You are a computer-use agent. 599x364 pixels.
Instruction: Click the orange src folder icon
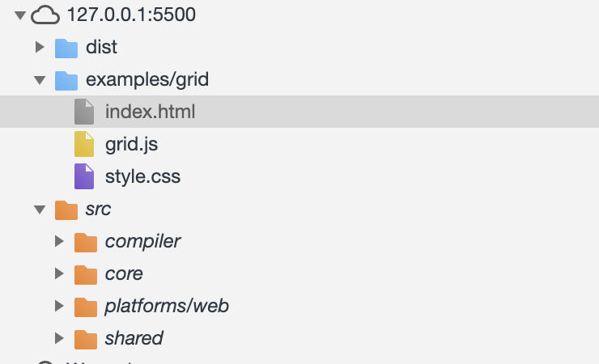click(66, 210)
